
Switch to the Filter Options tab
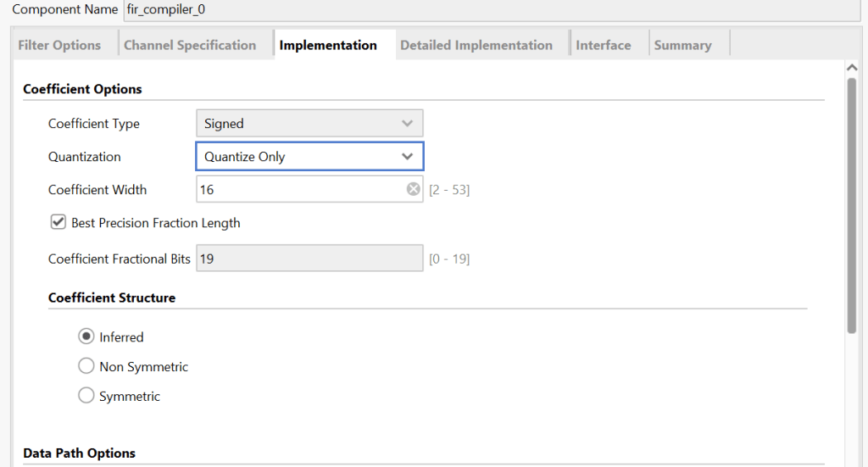pyautogui.click(x=59, y=46)
